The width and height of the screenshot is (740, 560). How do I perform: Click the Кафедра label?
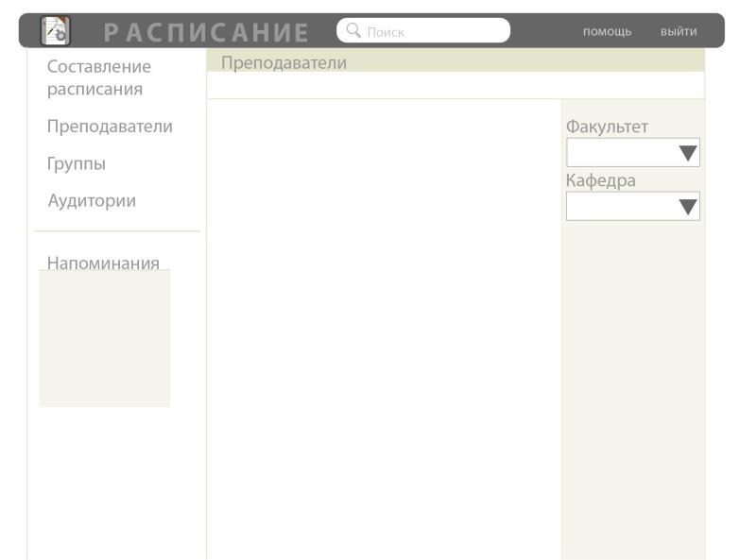point(601,180)
